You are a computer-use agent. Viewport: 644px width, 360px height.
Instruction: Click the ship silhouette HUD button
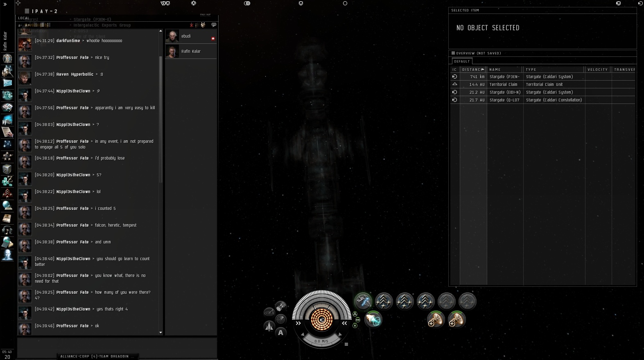[269, 326]
